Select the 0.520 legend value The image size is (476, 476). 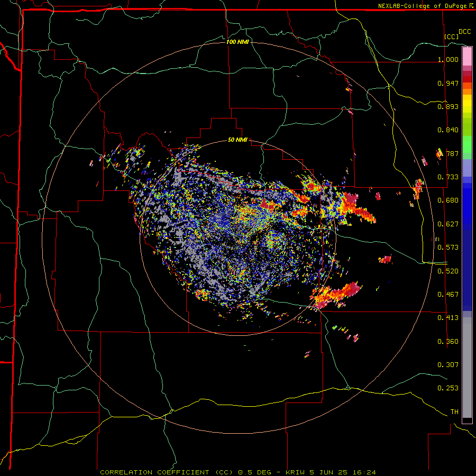448,271
